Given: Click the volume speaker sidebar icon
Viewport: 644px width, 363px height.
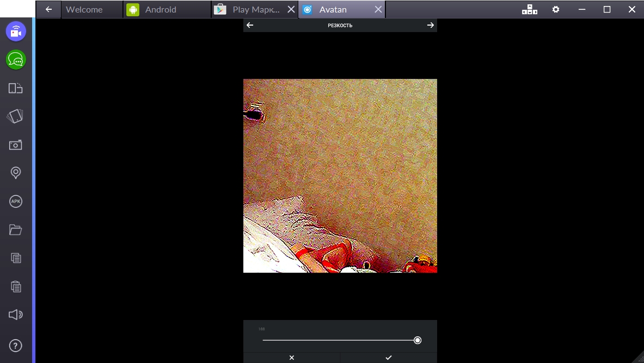Looking at the screenshot, I should pos(16,315).
